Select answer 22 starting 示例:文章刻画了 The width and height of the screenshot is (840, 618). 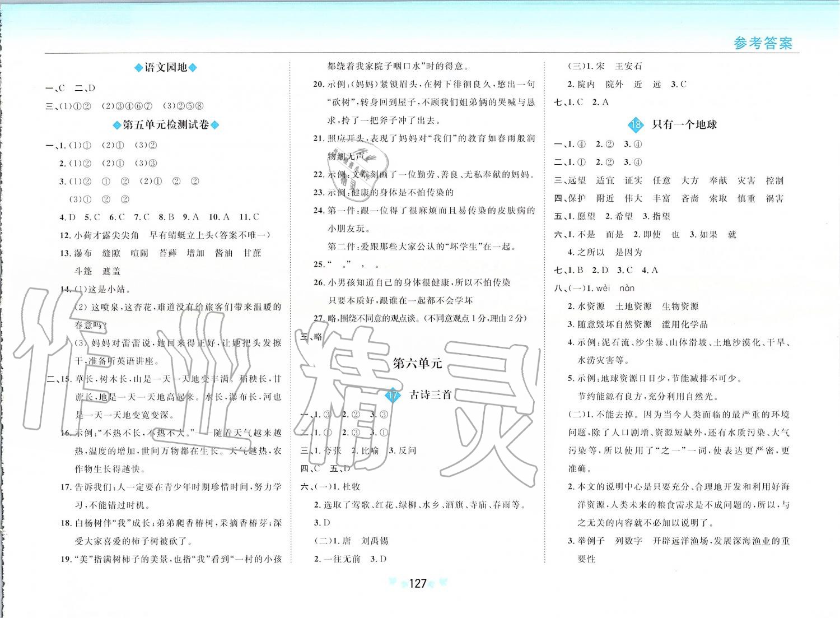(x=424, y=174)
